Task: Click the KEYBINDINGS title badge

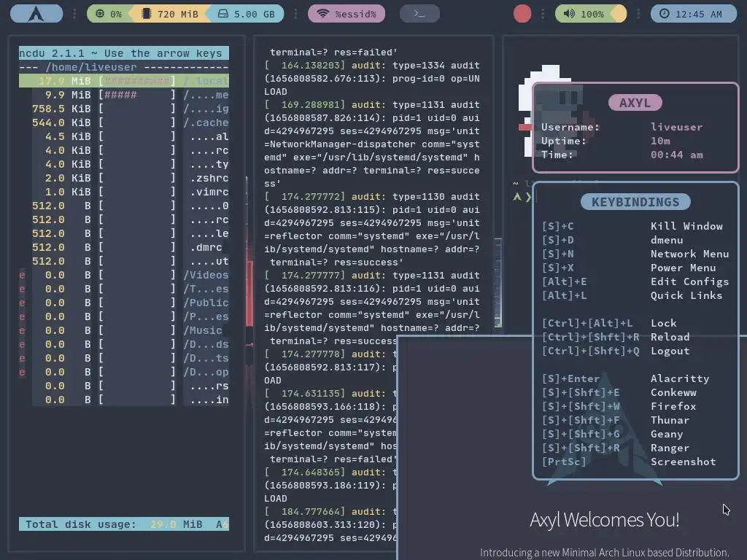Action: (x=635, y=202)
